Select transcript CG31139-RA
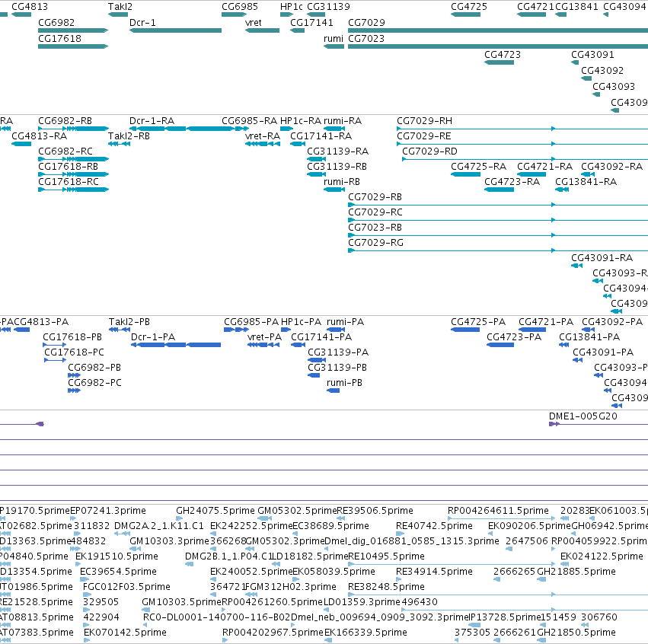This screenshot has height=644, width=648. (x=337, y=151)
